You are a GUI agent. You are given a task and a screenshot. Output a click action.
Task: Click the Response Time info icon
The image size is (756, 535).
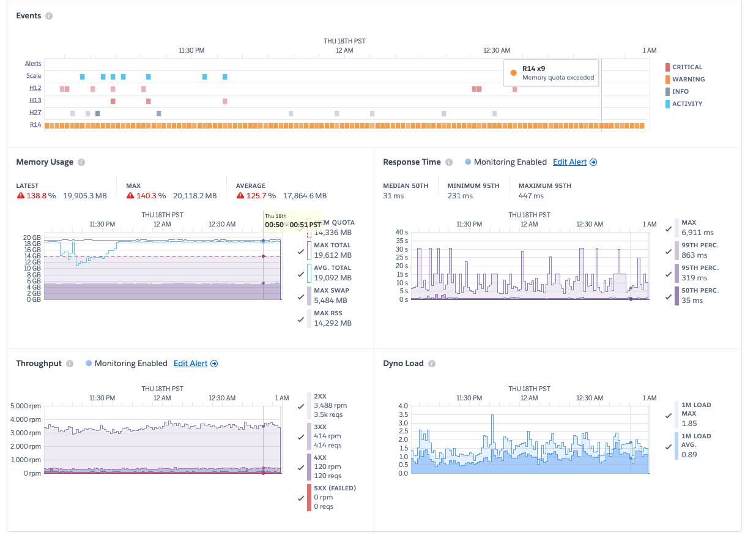(x=450, y=162)
